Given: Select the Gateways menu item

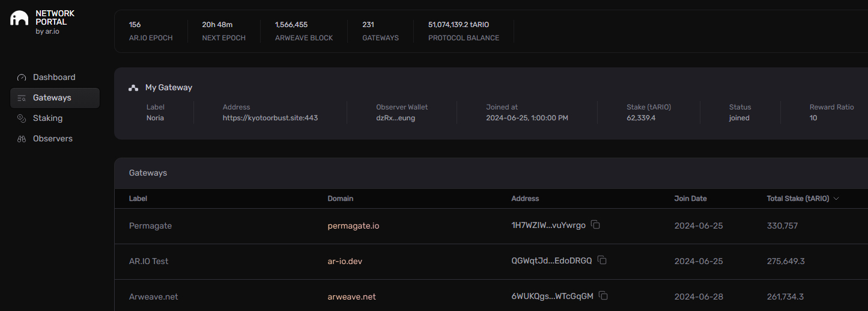Looking at the screenshot, I should [55, 98].
